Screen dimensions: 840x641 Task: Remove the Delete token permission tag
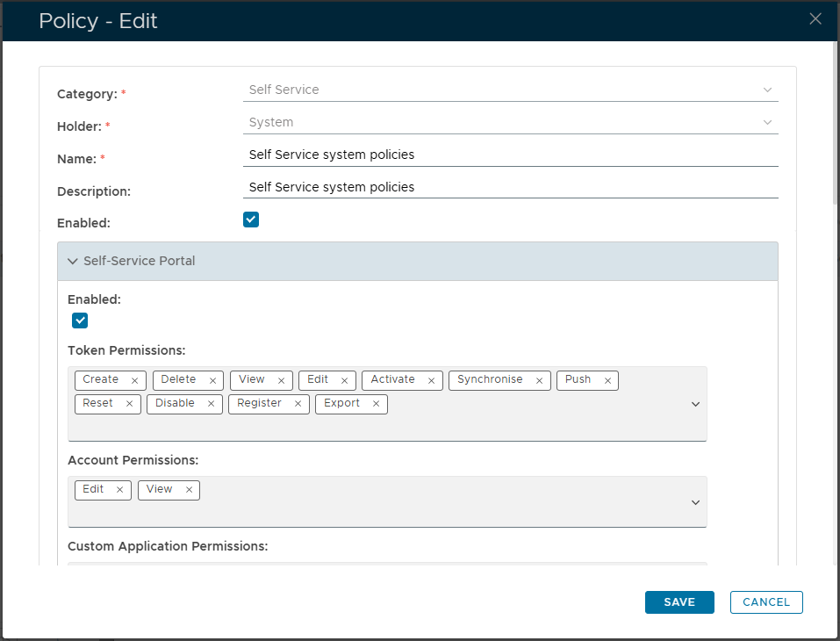[x=212, y=380]
